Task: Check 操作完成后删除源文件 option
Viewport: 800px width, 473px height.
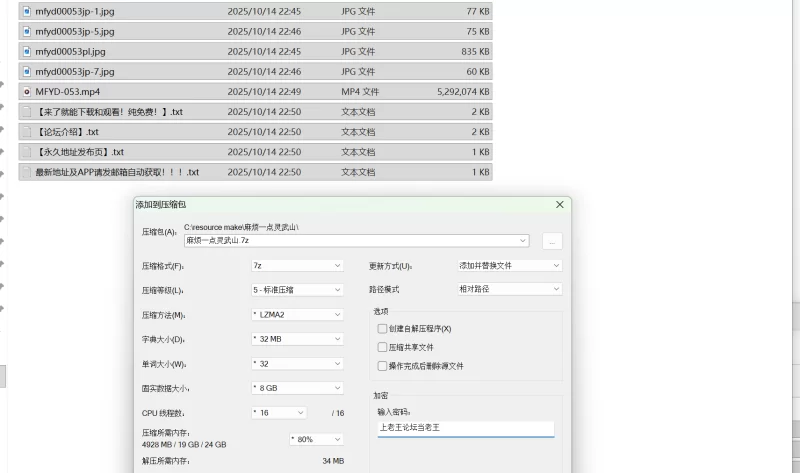Action: pyautogui.click(x=382, y=366)
